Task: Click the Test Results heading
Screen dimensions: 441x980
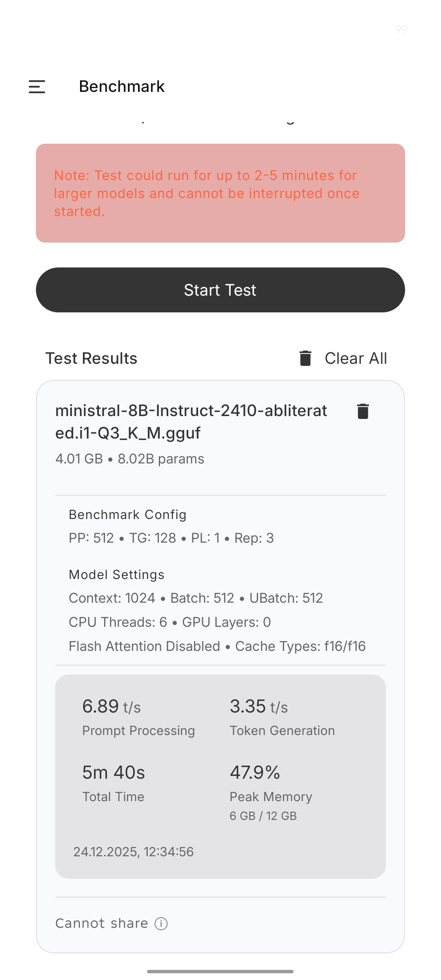Action: 91,358
